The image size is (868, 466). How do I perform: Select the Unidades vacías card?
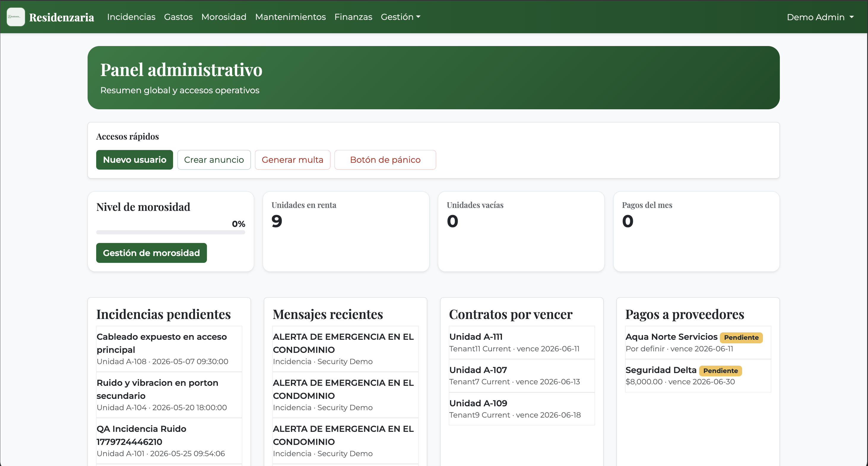point(521,232)
